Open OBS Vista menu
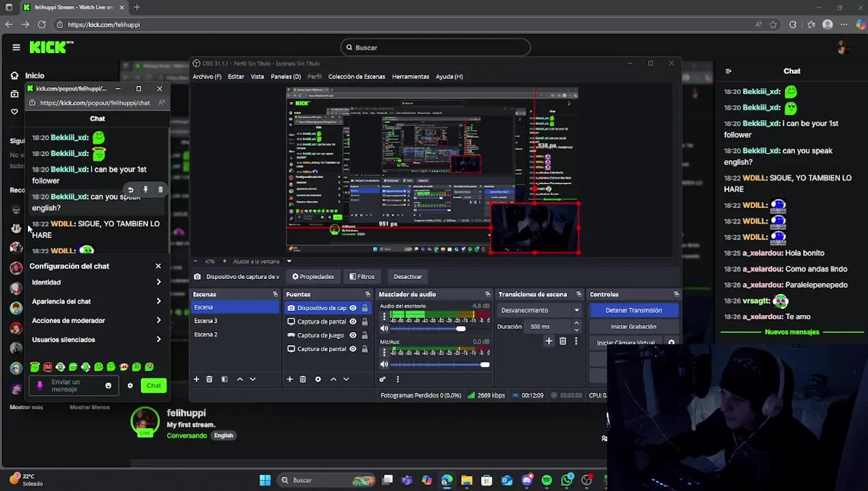 257,76
